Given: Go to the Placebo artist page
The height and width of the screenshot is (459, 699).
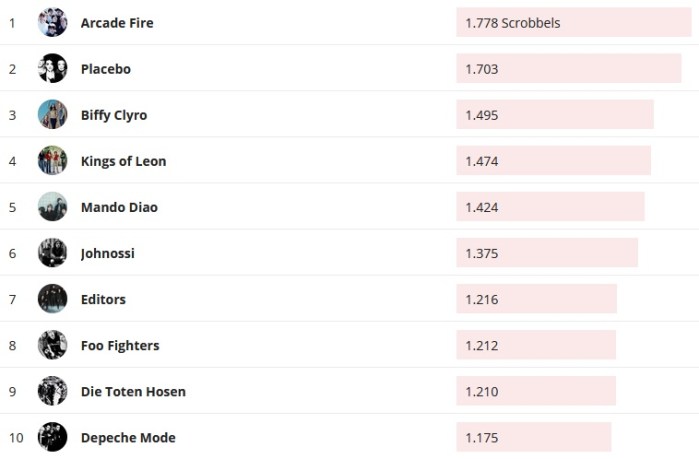Looking at the screenshot, I should (105, 69).
